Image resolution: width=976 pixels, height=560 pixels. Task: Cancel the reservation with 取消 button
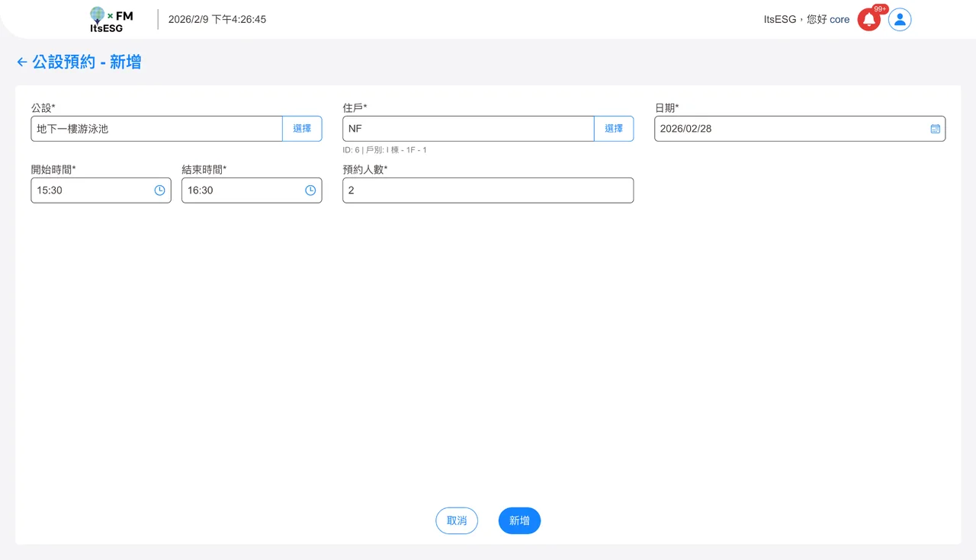click(x=457, y=521)
